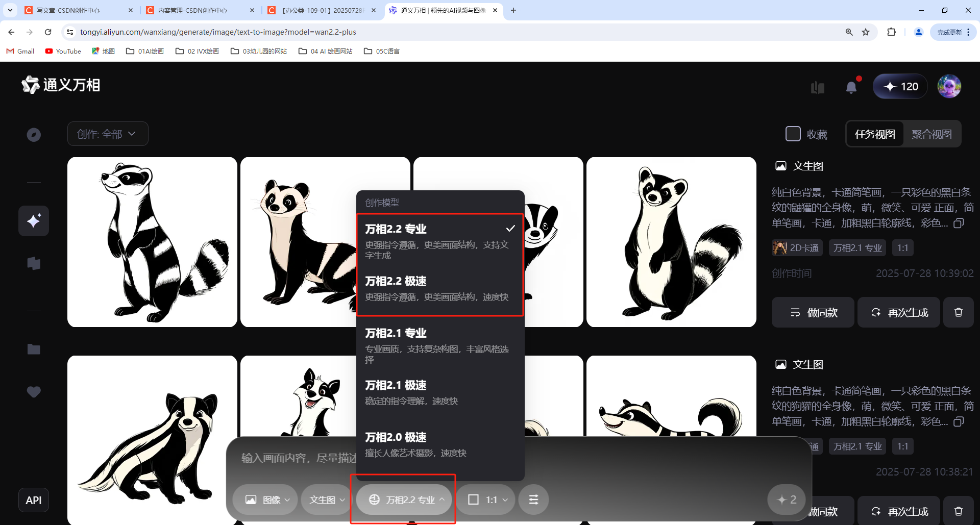Image resolution: width=980 pixels, height=525 pixels.
Task: Click 再次生成 for second task
Action: point(899,511)
